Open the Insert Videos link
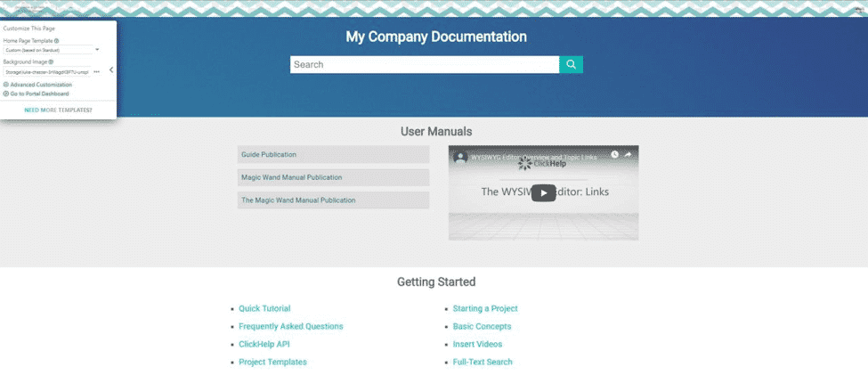 click(x=477, y=344)
